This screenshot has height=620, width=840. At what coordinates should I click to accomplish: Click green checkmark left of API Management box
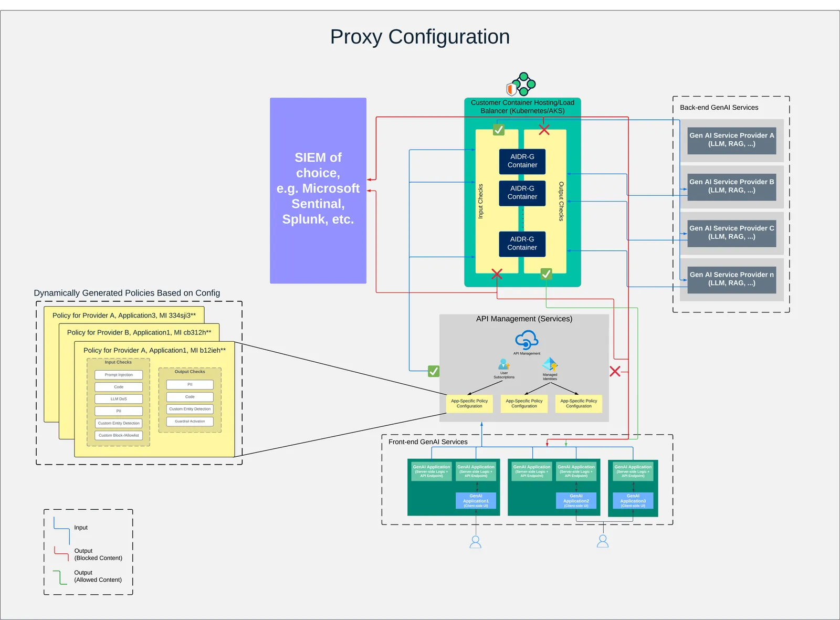[434, 371]
